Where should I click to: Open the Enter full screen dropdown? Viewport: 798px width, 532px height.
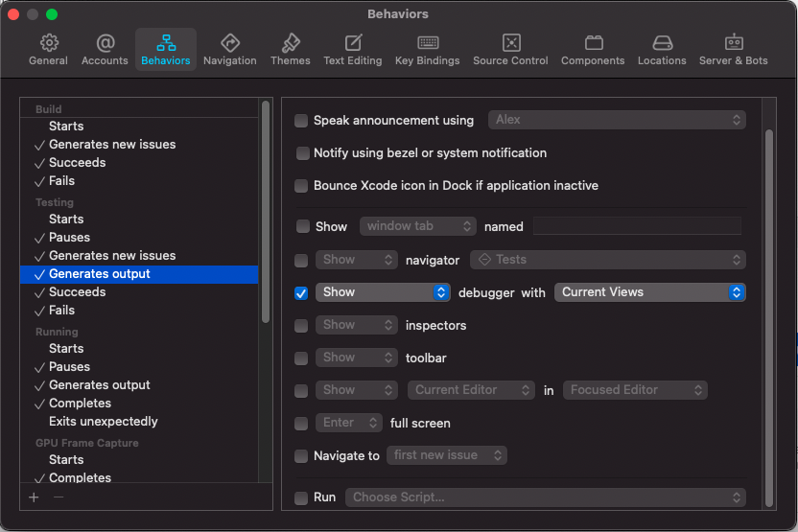coord(349,423)
